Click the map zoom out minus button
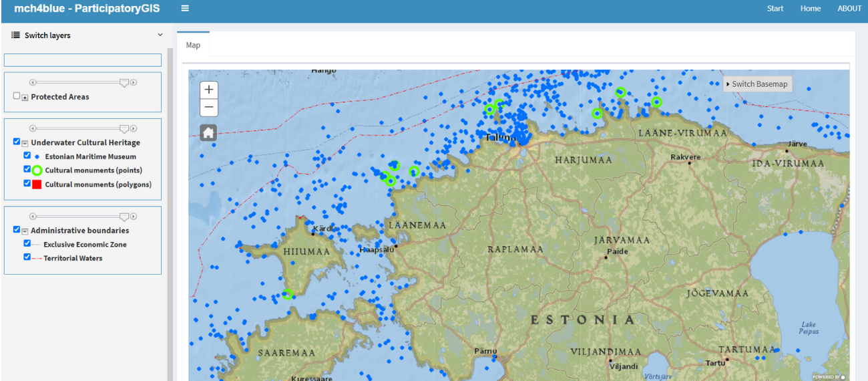The height and width of the screenshot is (381, 868). 209,107
